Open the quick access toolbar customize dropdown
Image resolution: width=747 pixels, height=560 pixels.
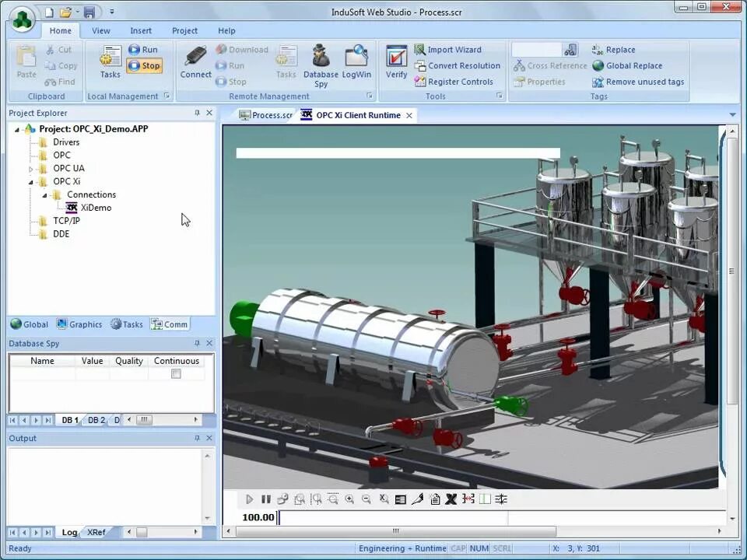(x=111, y=12)
